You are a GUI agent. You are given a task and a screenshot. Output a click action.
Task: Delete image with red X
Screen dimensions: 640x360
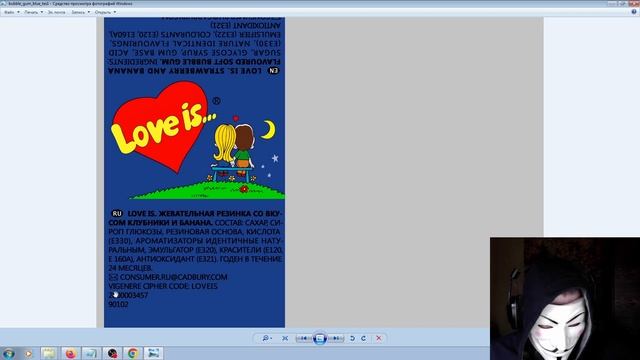tap(379, 338)
